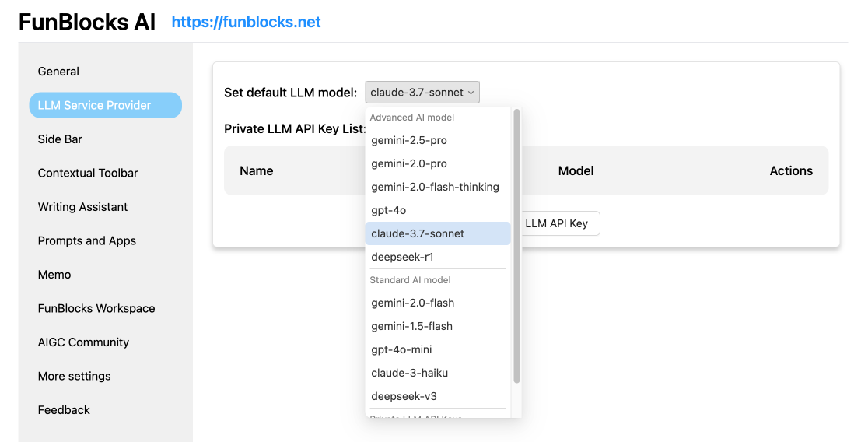868x442 pixels.
Task: Click the Private LLM API Key List label
Action: pos(295,128)
